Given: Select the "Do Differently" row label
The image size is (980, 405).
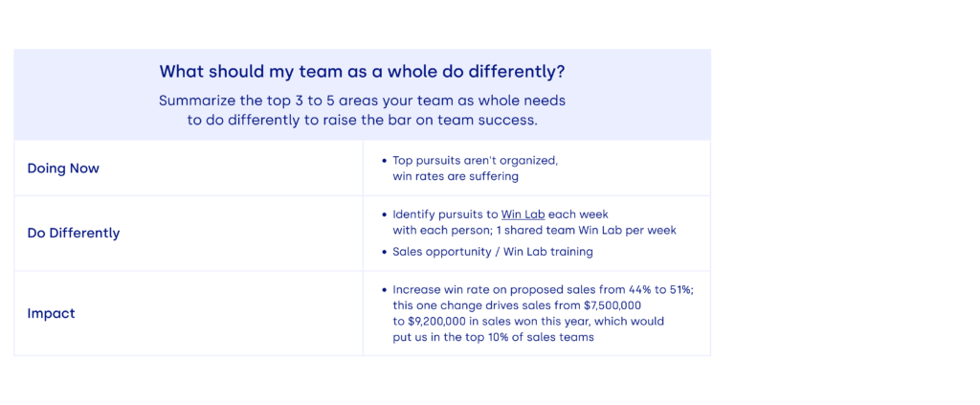Looking at the screenshot, I should 74,233.
